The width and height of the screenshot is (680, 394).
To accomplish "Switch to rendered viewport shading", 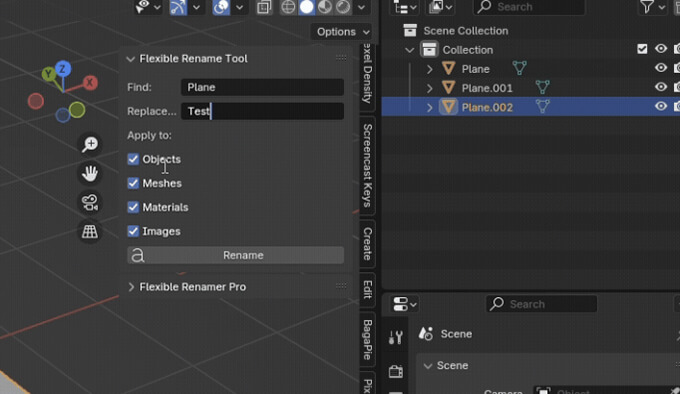I will point(343,7).
